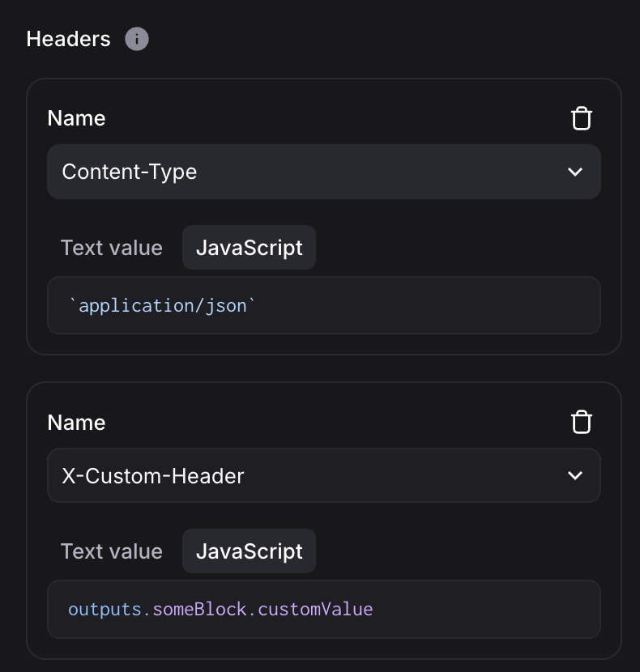Open the Content-Type name dropdown chevron
The image size is (640, 672).
pos(575,172)
